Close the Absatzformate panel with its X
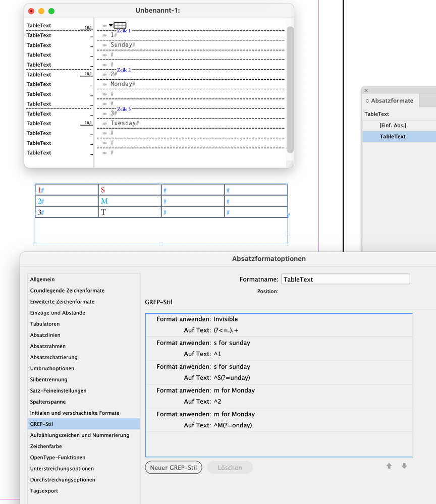Screen dimensions: 436x504 [366, 90]
